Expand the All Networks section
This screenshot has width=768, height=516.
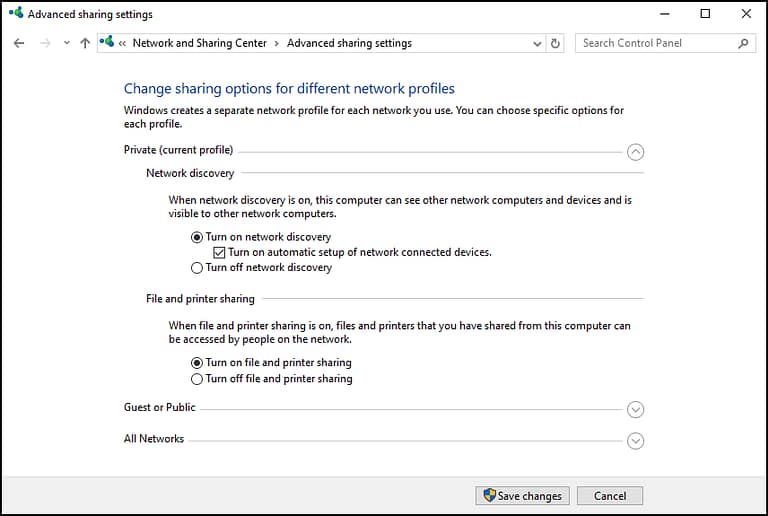[635, 441]
